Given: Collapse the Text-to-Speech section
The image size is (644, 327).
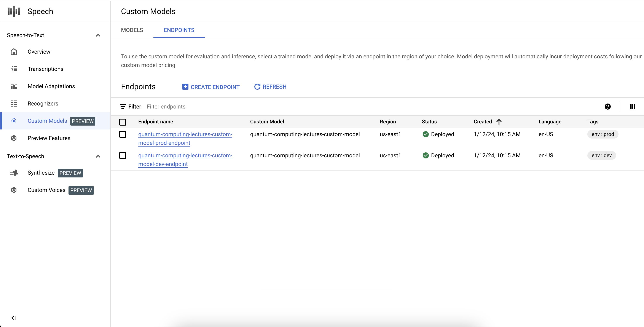Looking at the screenshot, I should [98, 156].
